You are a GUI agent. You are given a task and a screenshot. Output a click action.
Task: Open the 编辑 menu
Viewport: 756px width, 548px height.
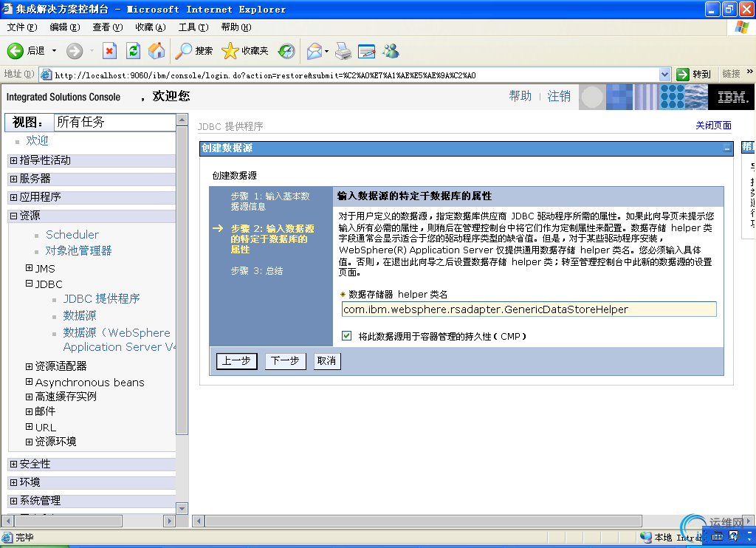65,27
